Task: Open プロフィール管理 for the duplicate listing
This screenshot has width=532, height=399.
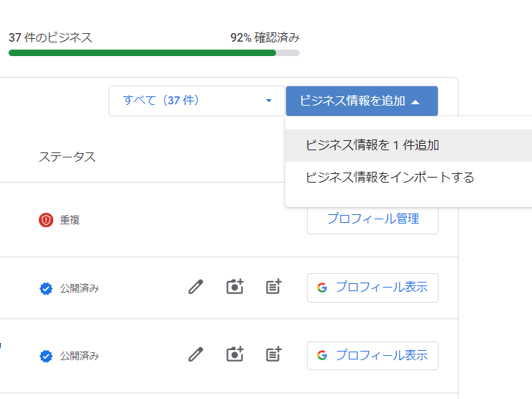Action: [x=372, y=219]
